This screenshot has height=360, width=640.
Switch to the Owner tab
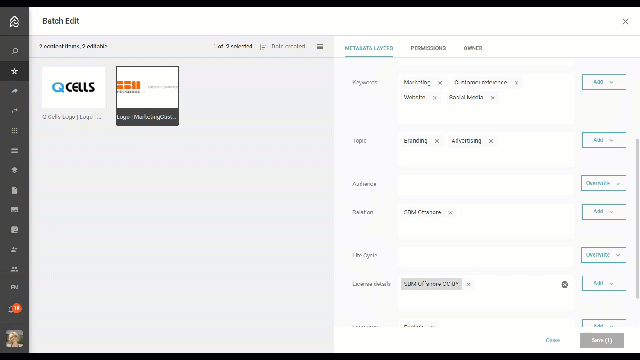click(473, 48)
